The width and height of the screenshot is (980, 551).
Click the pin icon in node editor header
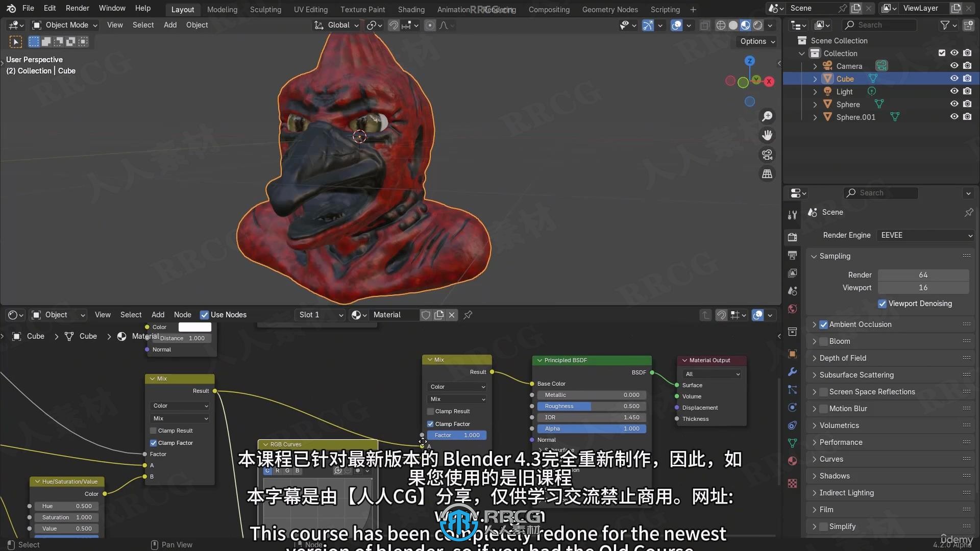click(468, 315)
